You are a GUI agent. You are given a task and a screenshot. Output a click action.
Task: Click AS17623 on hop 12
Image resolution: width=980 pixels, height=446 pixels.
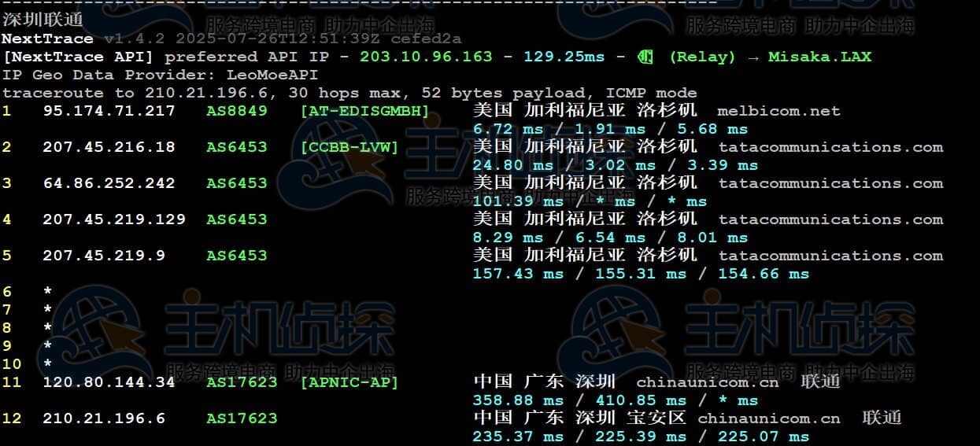click(x=242, y=418)
